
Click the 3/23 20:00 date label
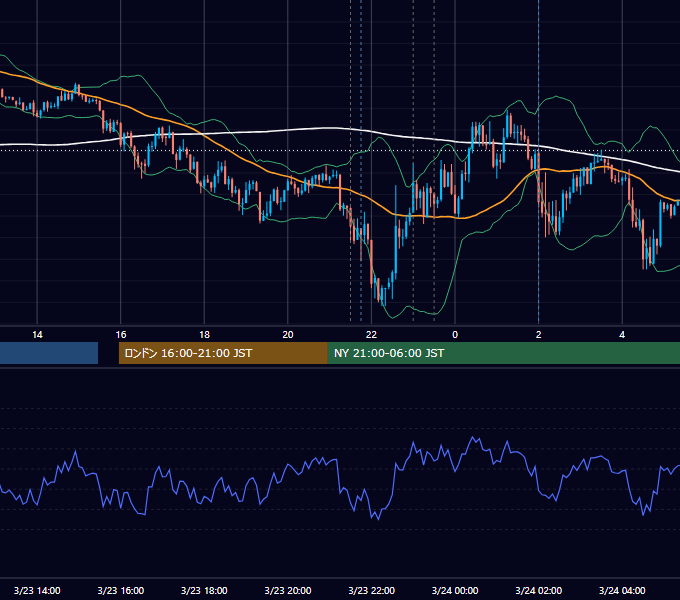point(288,590)
